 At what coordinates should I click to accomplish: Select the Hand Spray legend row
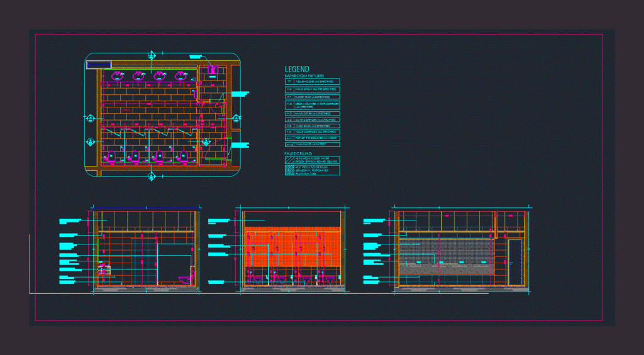(x=312, y=89)
